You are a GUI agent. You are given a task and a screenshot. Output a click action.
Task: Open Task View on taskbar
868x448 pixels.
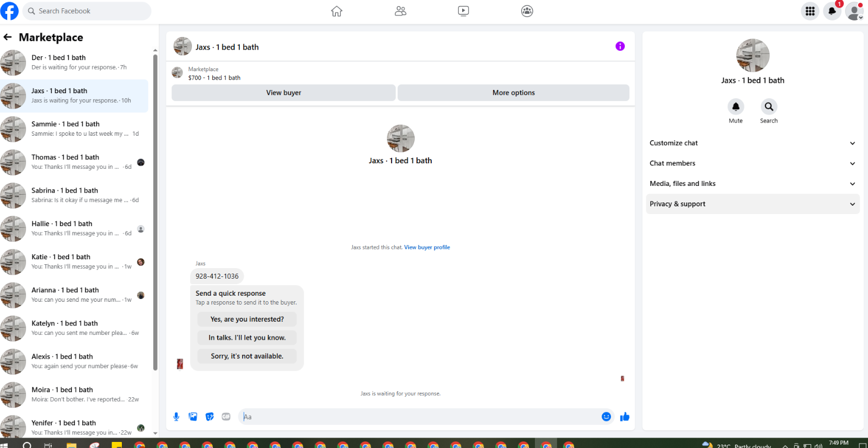48,445
